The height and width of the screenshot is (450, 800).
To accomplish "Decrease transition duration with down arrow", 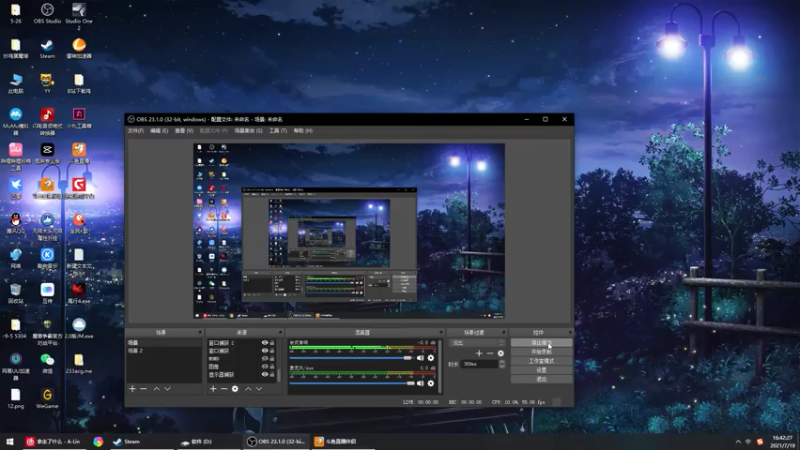I will (502, 366).
